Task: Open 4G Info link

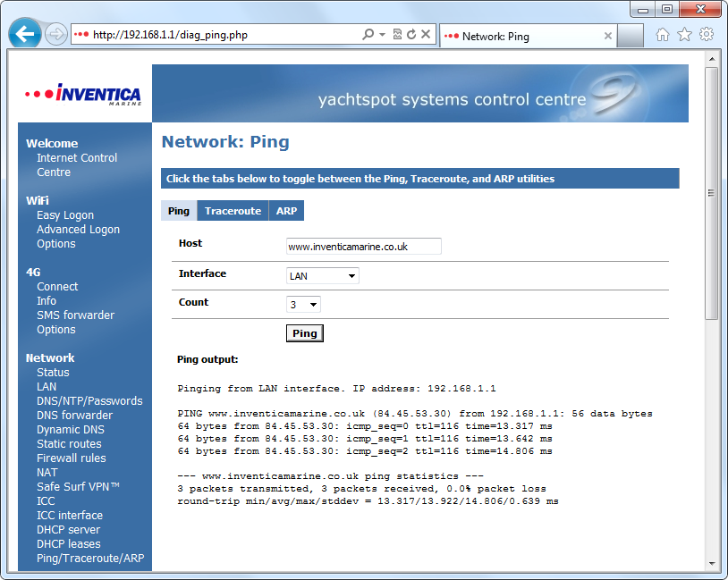Action: 47,300
